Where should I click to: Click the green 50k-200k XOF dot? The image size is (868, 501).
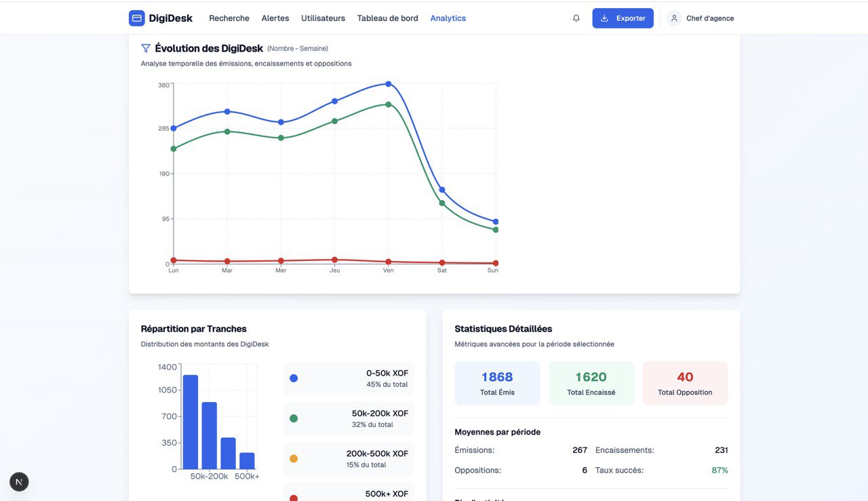(x=294, y=418)
